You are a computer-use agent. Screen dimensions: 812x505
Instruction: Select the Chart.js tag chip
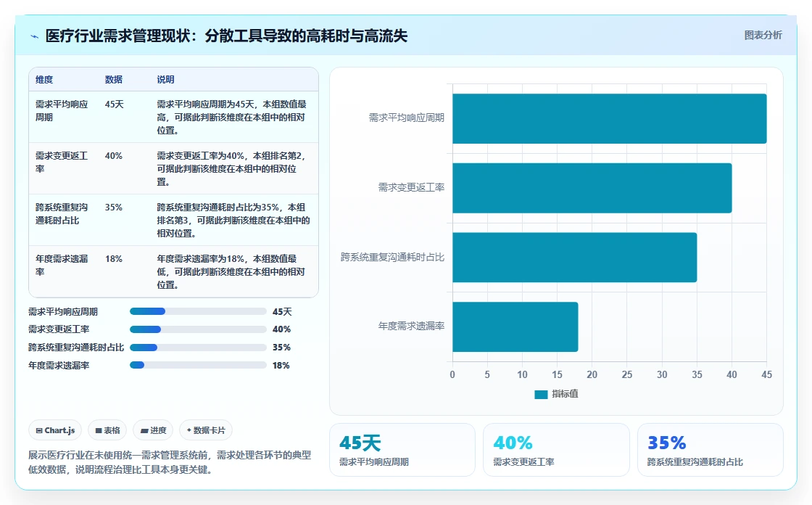[x=55, y=430]
